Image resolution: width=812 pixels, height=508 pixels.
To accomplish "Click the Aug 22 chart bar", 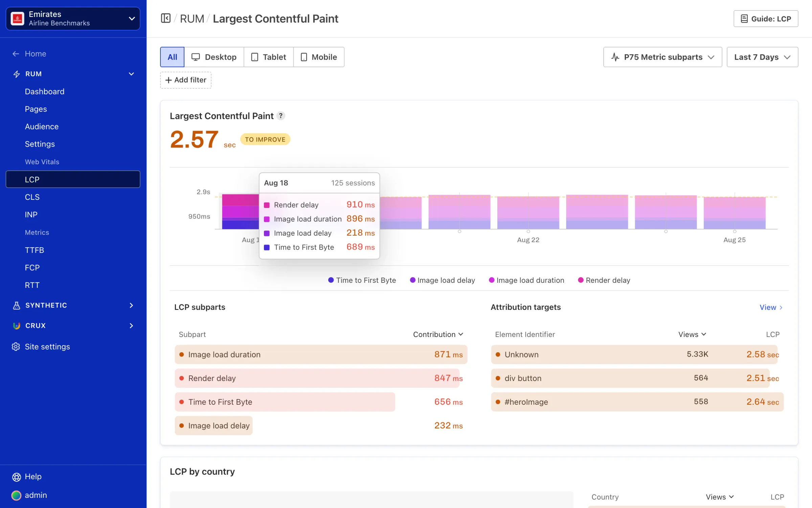I will click(x=528, y=213).
